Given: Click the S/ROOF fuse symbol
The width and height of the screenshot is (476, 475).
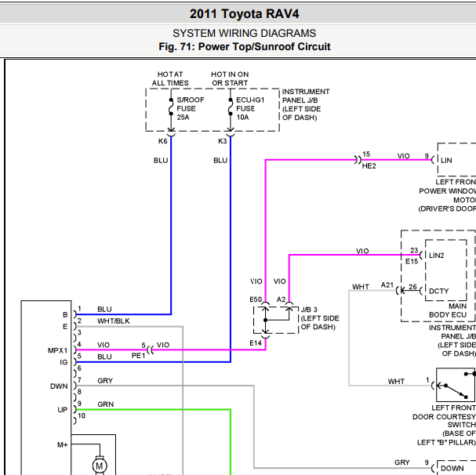Looking at the screenshot, I should point(171,107).
